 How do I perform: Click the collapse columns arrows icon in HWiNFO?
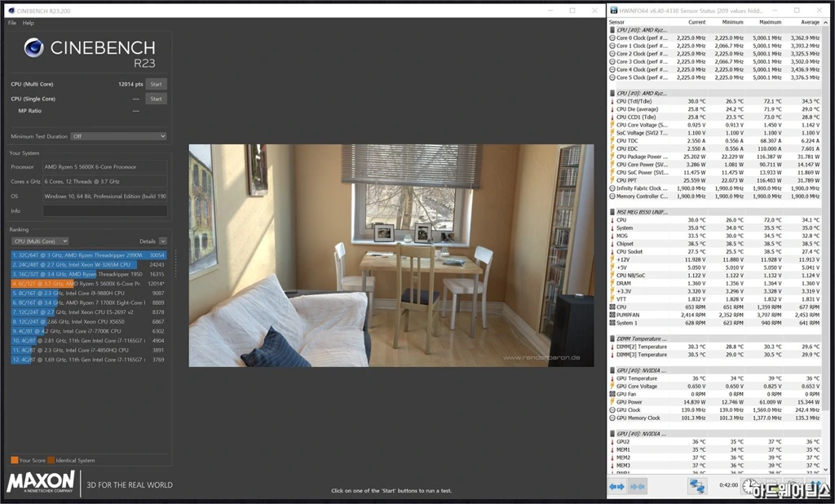click(637, 486)
